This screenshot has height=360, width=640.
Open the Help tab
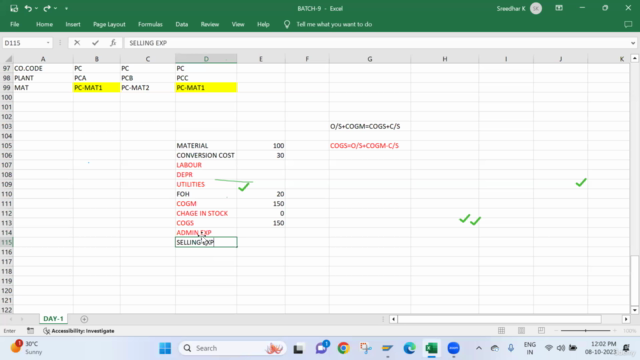coord(263,24)
